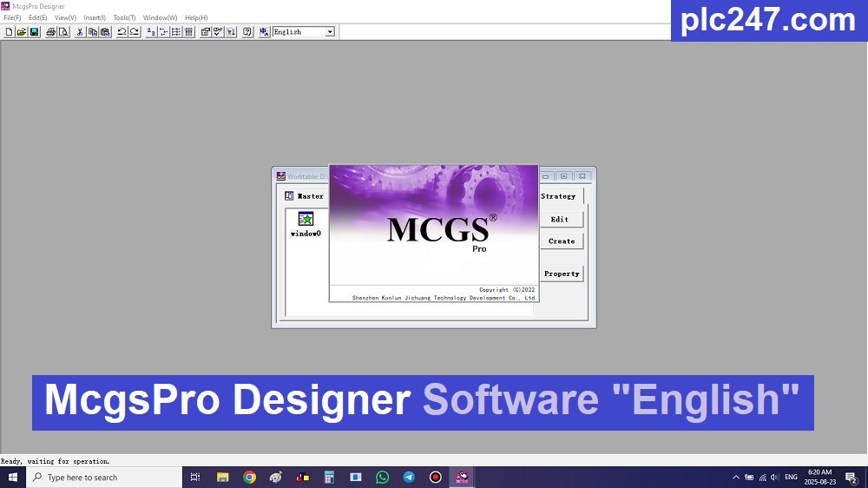Open the Window(W) menu
Viewport: 868px width, 488px height.
pos(160,17)
